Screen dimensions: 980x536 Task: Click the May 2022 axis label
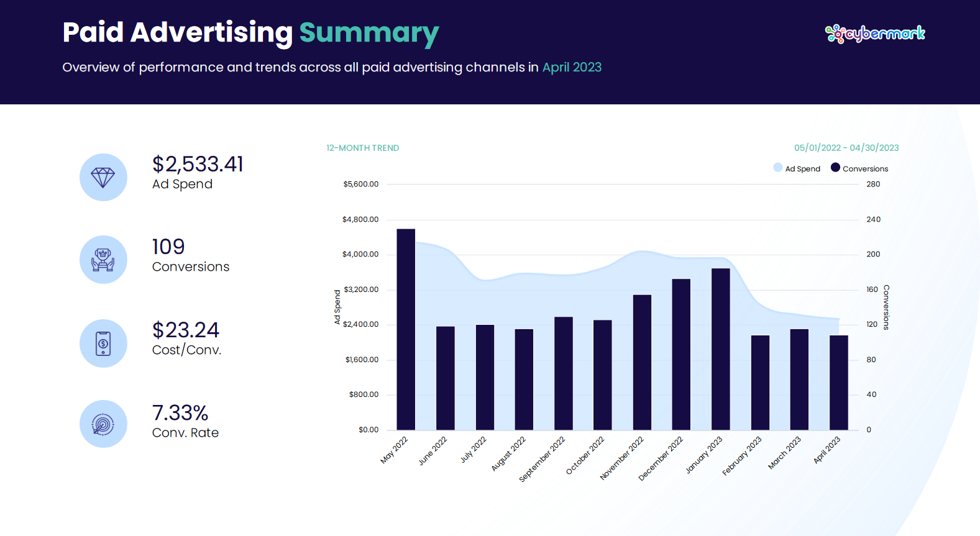tap(394, 450)
